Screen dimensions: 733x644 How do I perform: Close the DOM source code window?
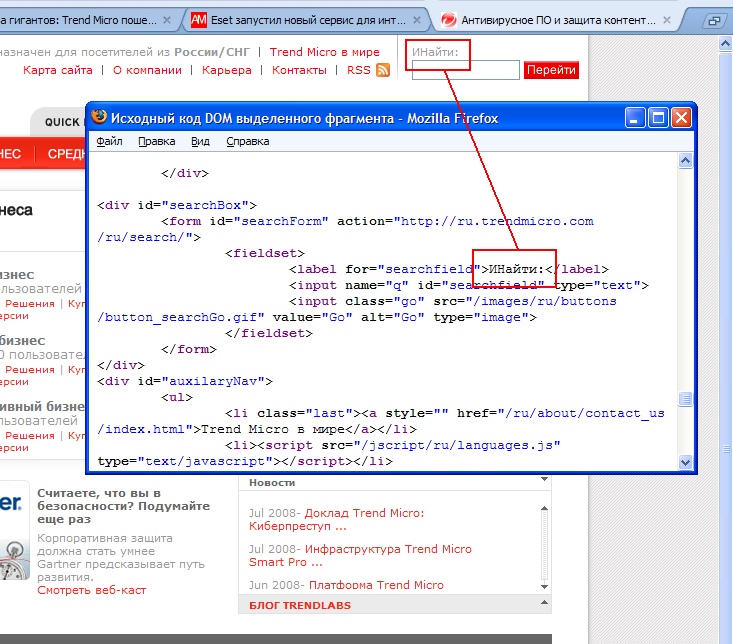coord(681,118)
